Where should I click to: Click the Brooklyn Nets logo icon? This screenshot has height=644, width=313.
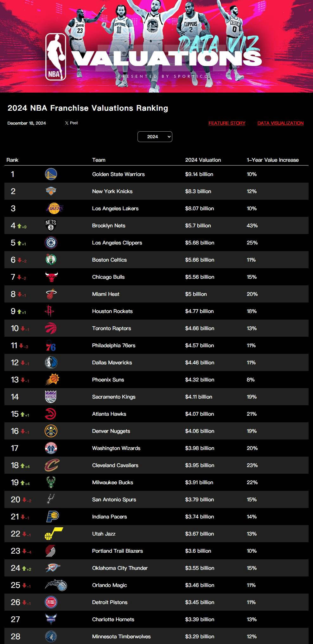[x=51, y=225]
